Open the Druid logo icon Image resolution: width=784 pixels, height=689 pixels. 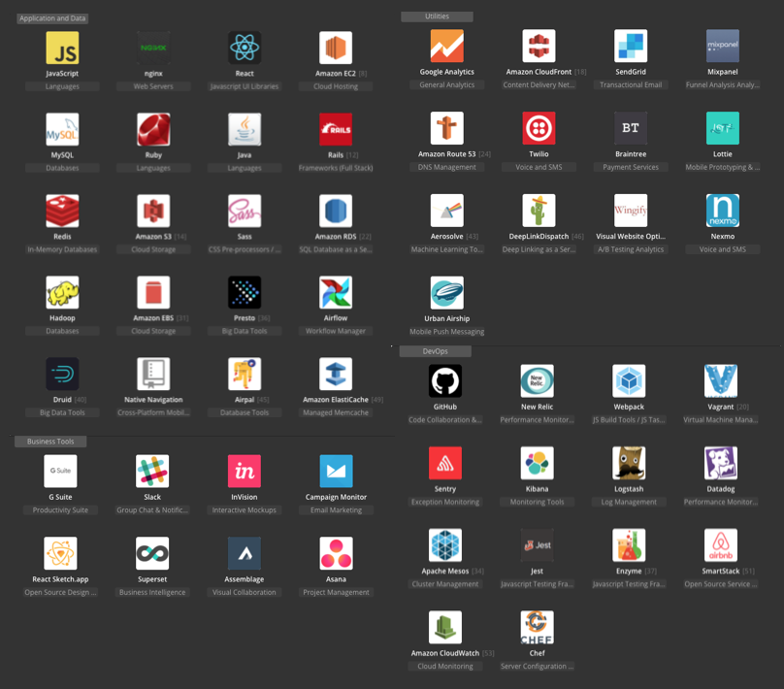tap(62, 374)
